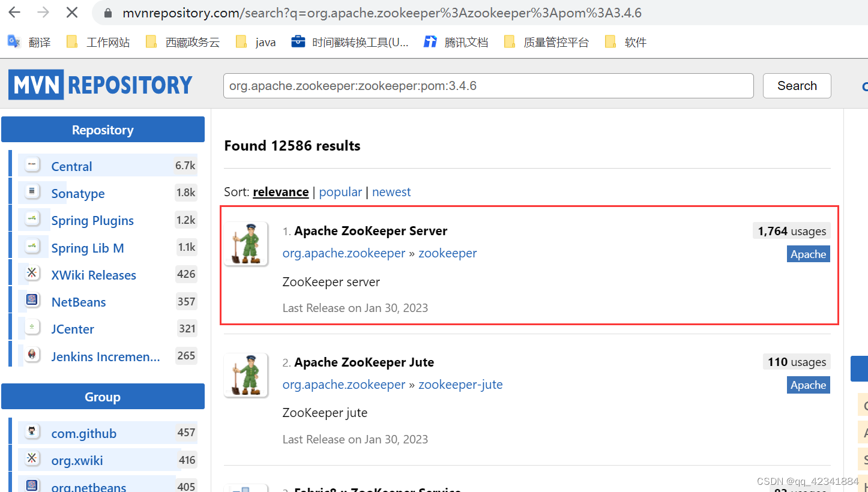Click the Sonatype repository icon
868x492 pixels.
31,191
